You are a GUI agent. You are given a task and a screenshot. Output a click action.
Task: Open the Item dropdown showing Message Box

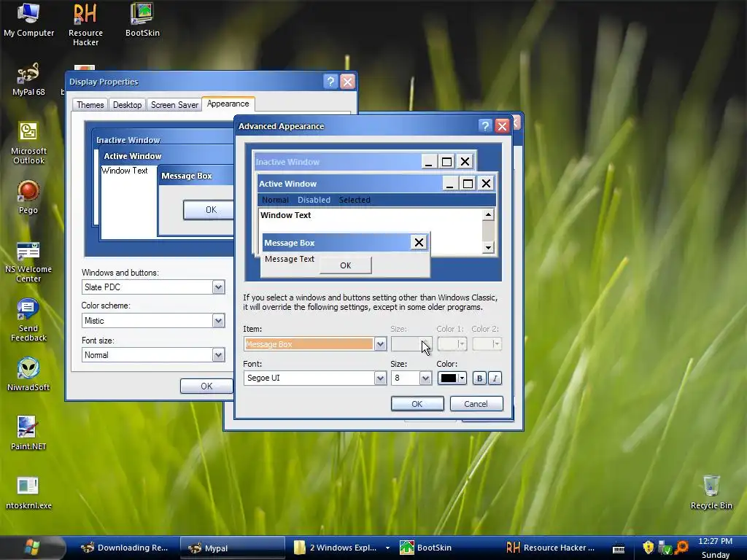pyautogui.click(x=379, y=344)
